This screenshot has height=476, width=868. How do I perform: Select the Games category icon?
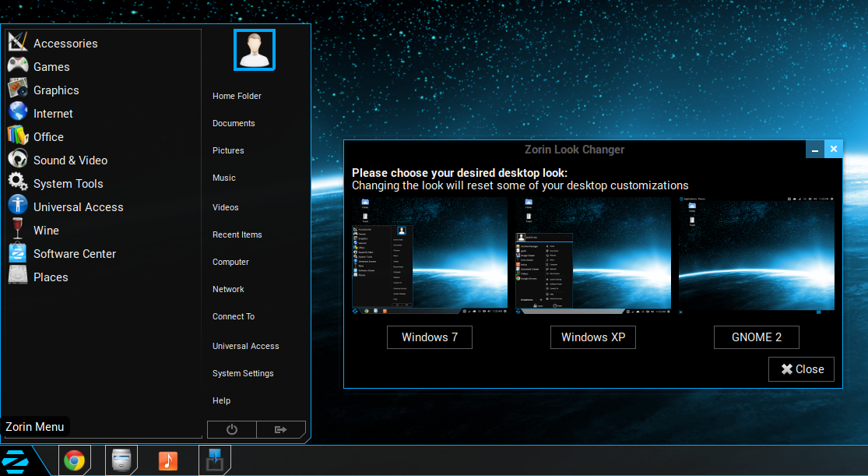[x=17, y=66]
